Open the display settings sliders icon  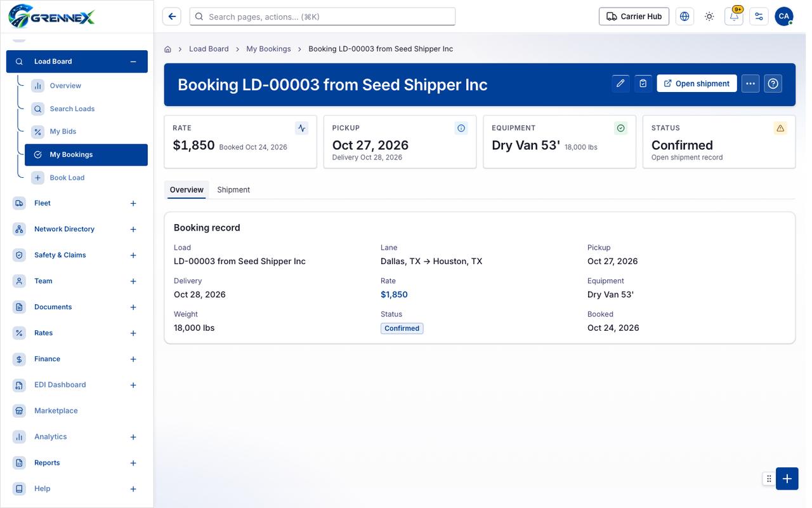(759, 17)
